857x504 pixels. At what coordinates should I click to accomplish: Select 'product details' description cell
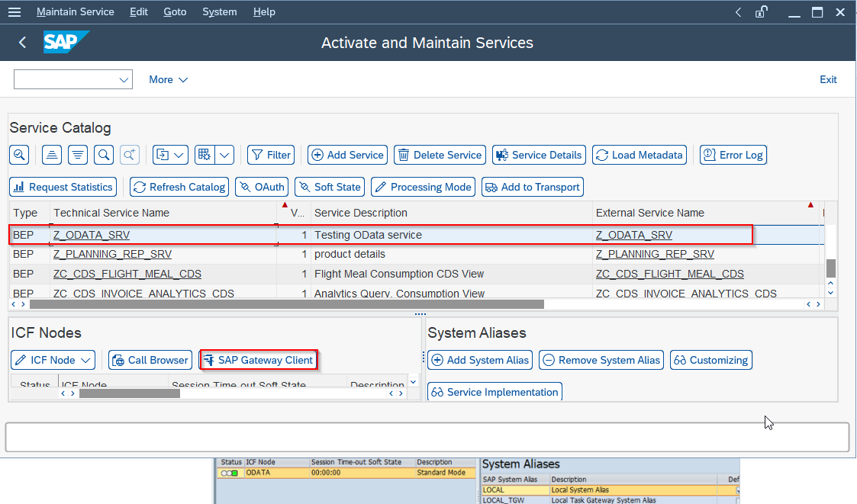click(452, 255)
